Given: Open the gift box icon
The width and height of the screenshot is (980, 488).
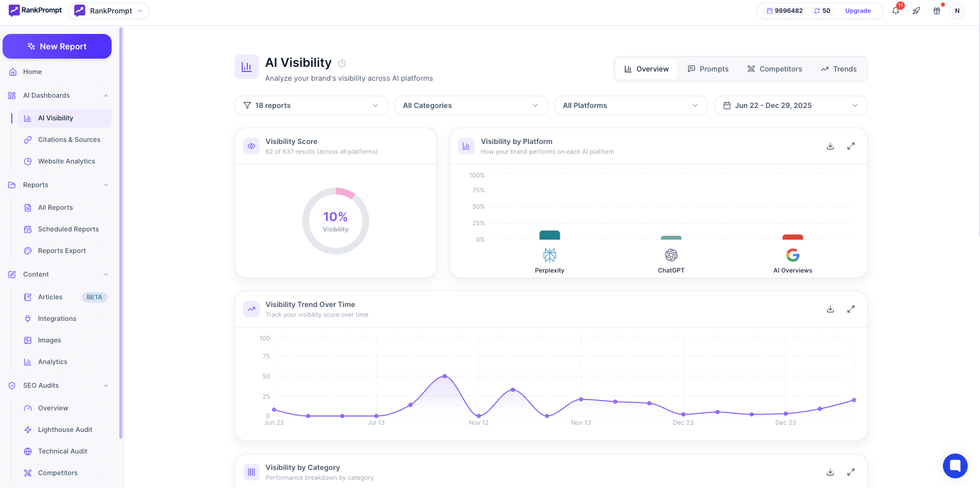Looking at the screenshot, I should tap(937, 11).
